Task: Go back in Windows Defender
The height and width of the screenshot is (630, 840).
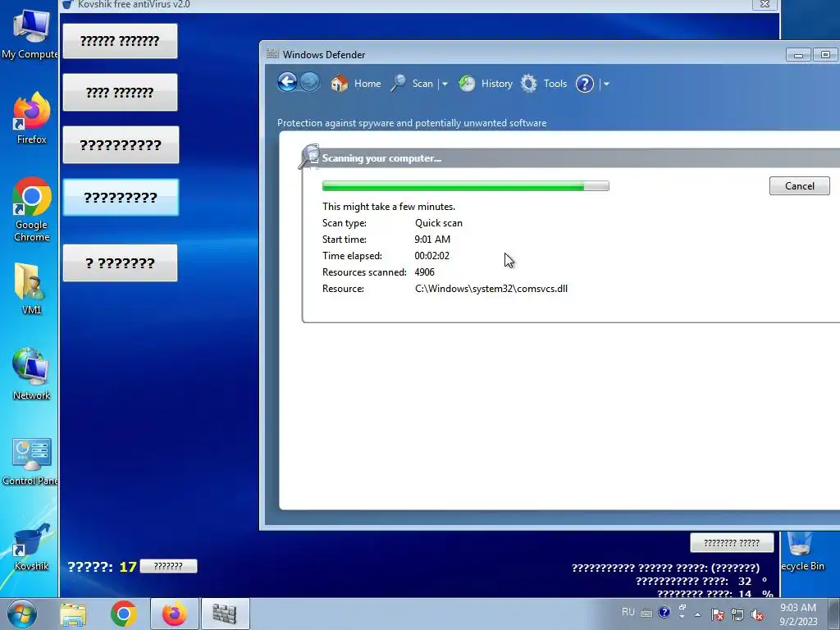Action: pyautogui.click(x=287, y=83)
